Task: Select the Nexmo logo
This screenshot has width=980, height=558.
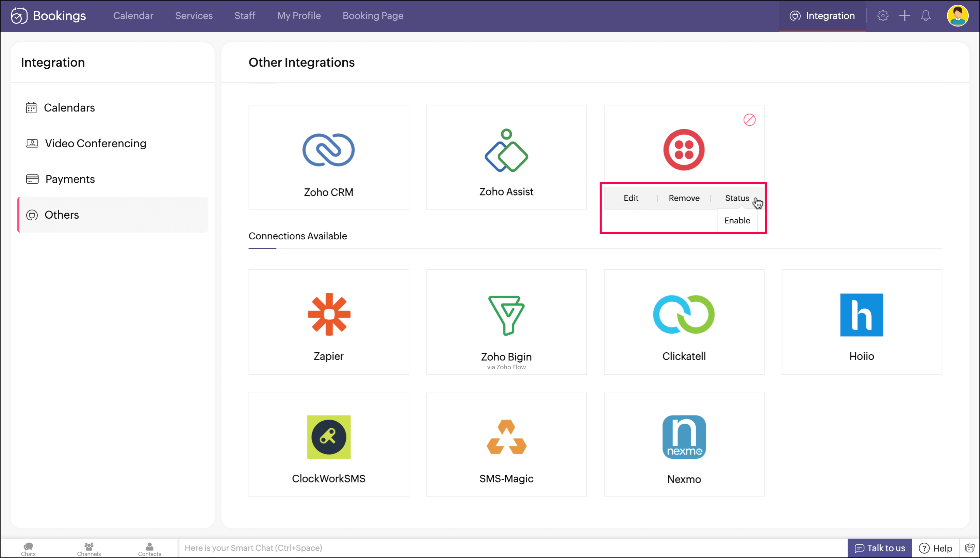Action: click(684, 437)
